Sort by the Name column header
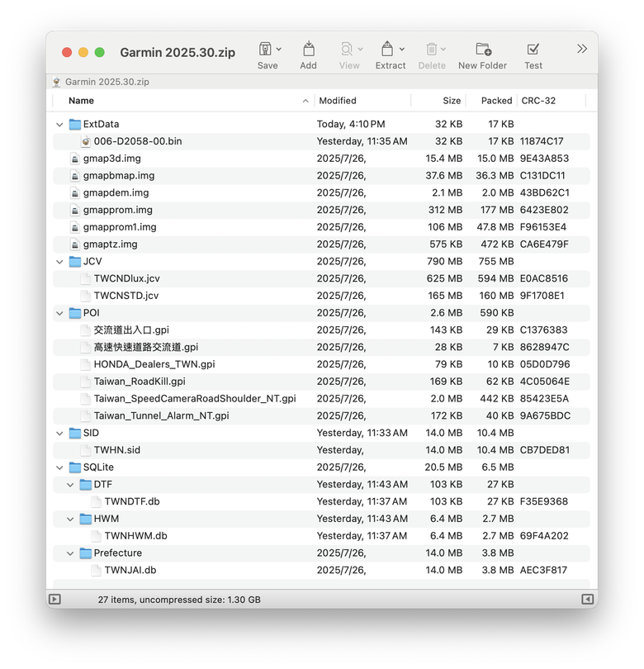This screenshot has height=669, width=644. click(x=183, y=101)
